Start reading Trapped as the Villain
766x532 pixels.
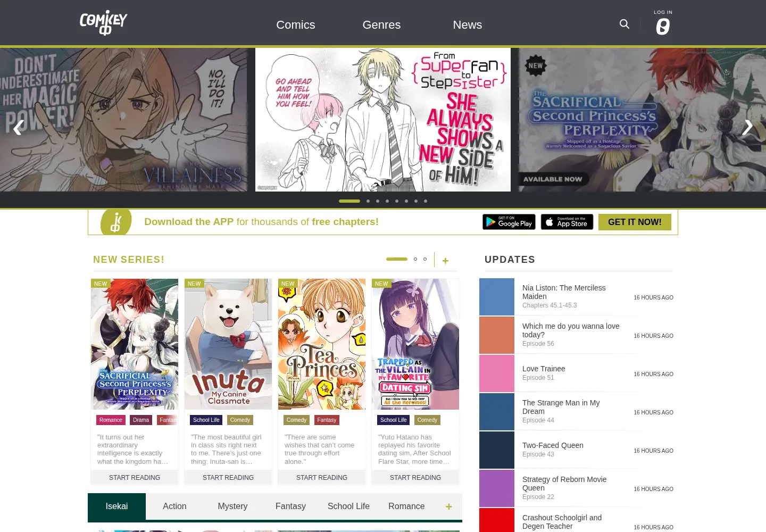415,478
